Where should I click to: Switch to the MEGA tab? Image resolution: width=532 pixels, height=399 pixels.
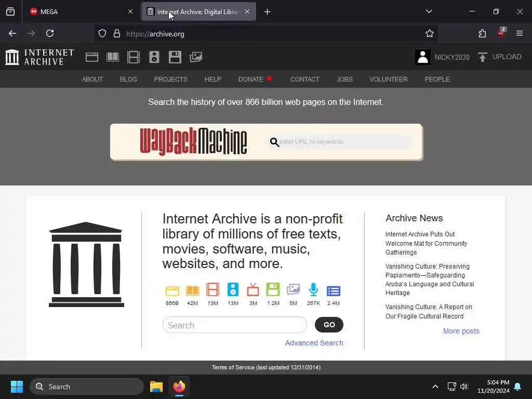(79, 12)
